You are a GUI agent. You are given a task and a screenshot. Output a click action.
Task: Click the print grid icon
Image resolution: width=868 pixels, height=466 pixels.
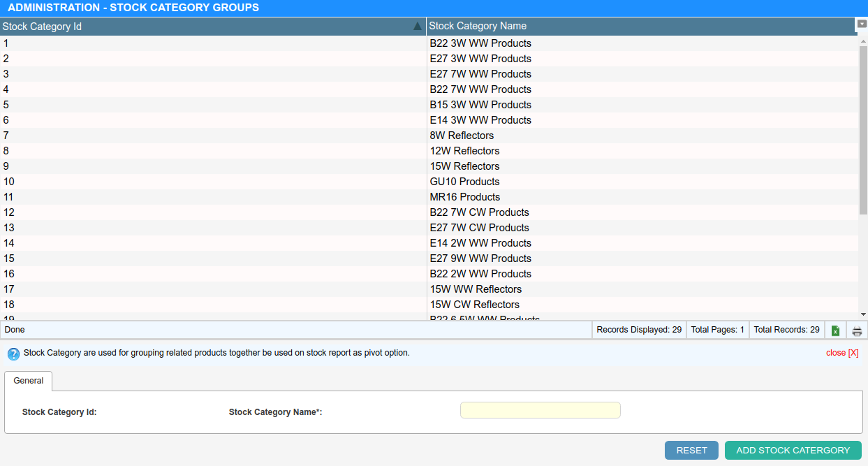[857, 330]
